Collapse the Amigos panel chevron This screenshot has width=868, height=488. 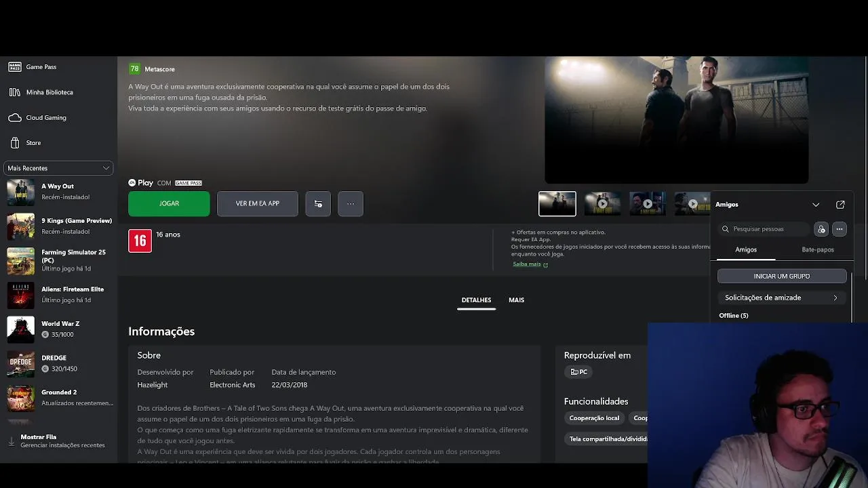pyautogui.click(x=816, y=205)
